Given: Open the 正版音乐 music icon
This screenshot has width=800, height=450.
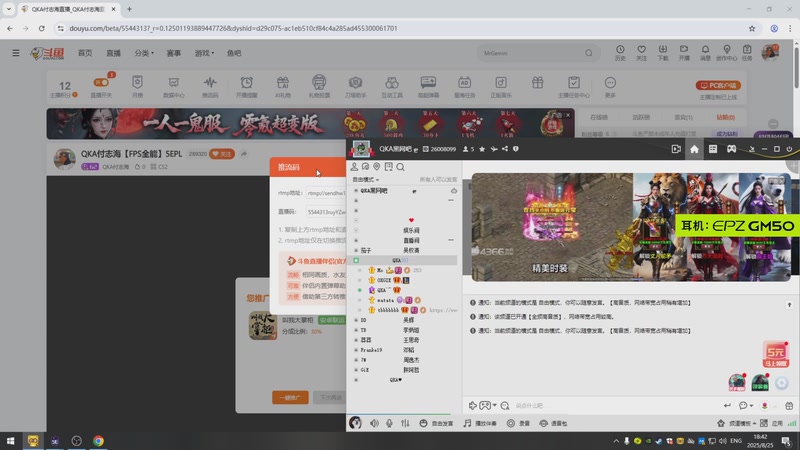Looking at the screenshot, I should pos(501,86).
